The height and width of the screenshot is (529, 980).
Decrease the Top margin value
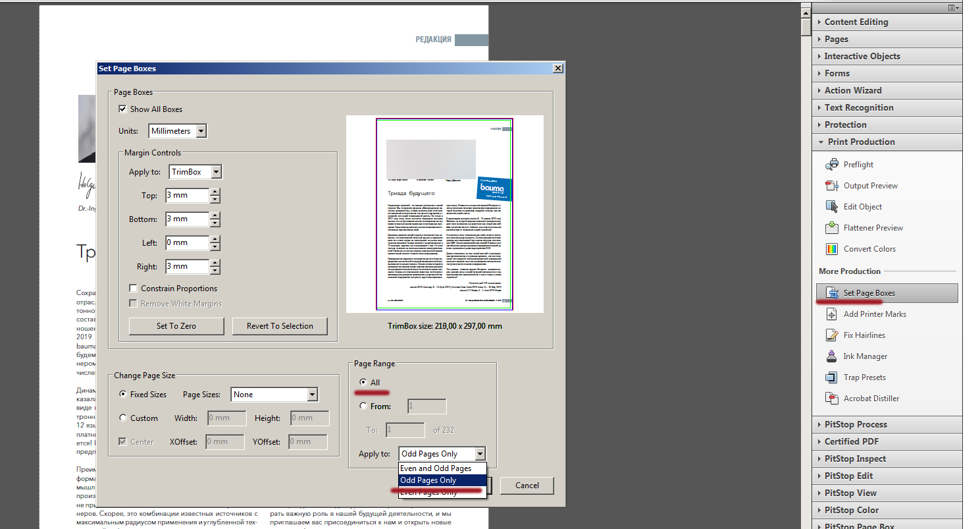click(215, 200)
